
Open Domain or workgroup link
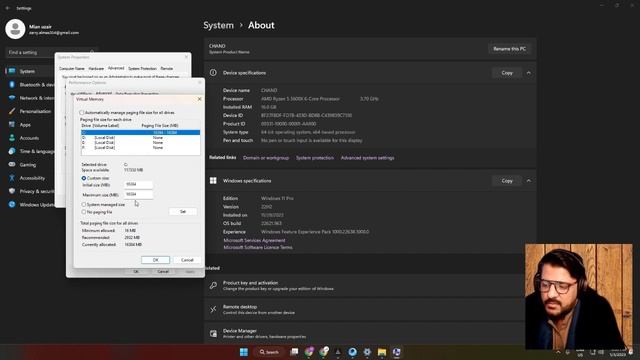click(266, 158)
